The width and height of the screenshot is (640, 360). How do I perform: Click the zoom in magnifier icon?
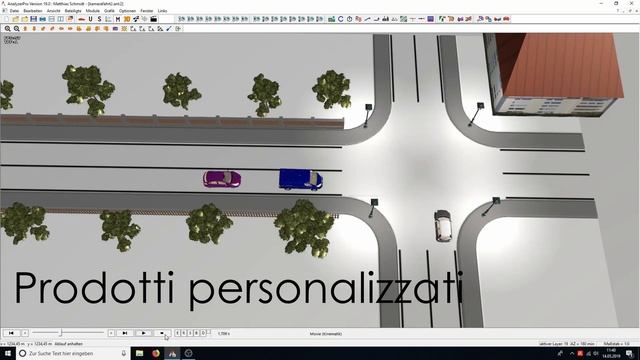point(7,29)
